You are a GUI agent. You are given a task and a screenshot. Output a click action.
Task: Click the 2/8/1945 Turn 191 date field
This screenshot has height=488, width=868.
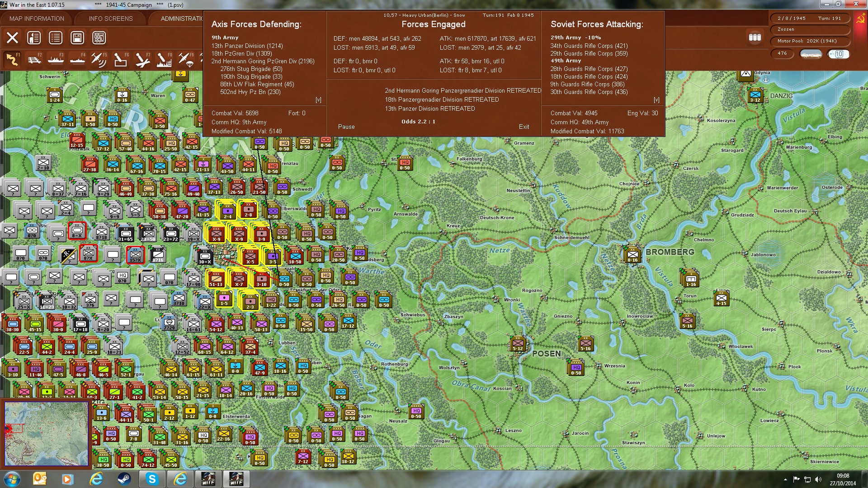click(810, 19)
